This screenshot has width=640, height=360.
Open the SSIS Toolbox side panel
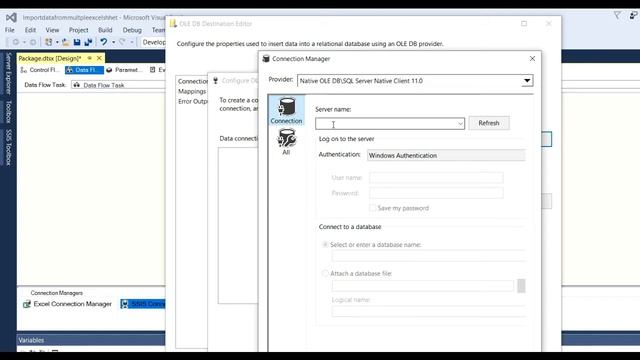[x=8, y=147]
